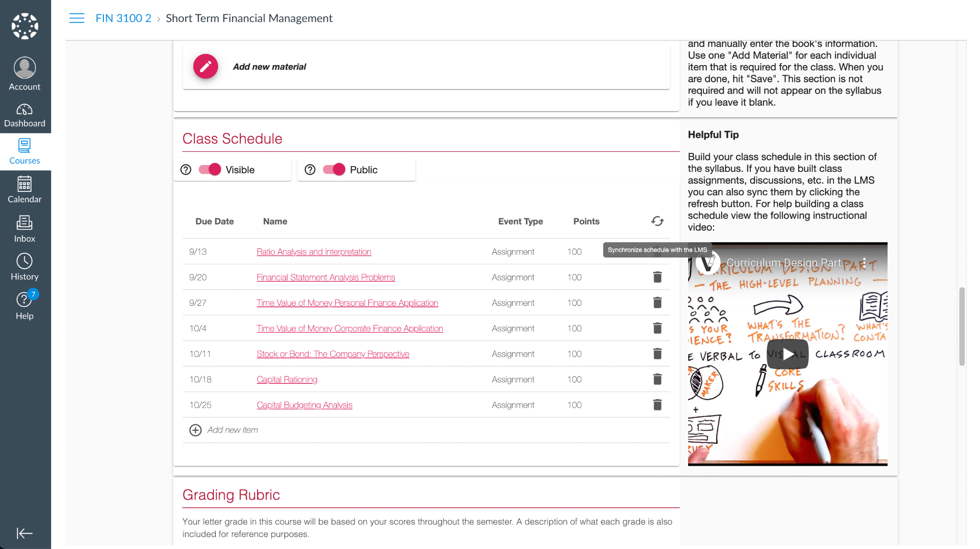
Task: Open the Calendar from the sidebar
Action: [24, 190]
